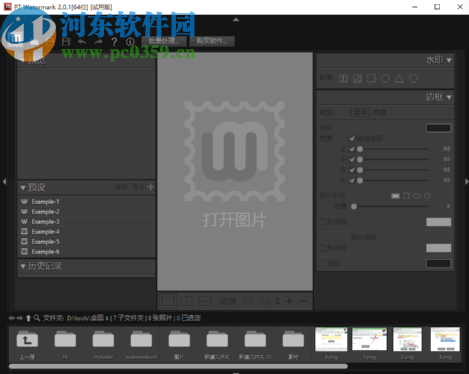
Task: Search folders with the magnifier icon
Action: [37, 318]
